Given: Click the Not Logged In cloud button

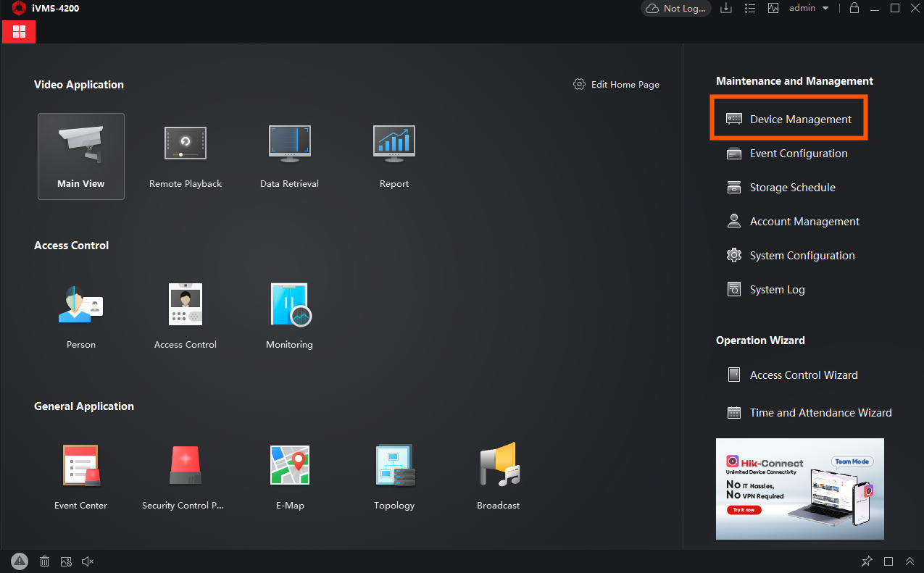Looking at the screenshot, I should pyautogui.click(x=675, y=8).
